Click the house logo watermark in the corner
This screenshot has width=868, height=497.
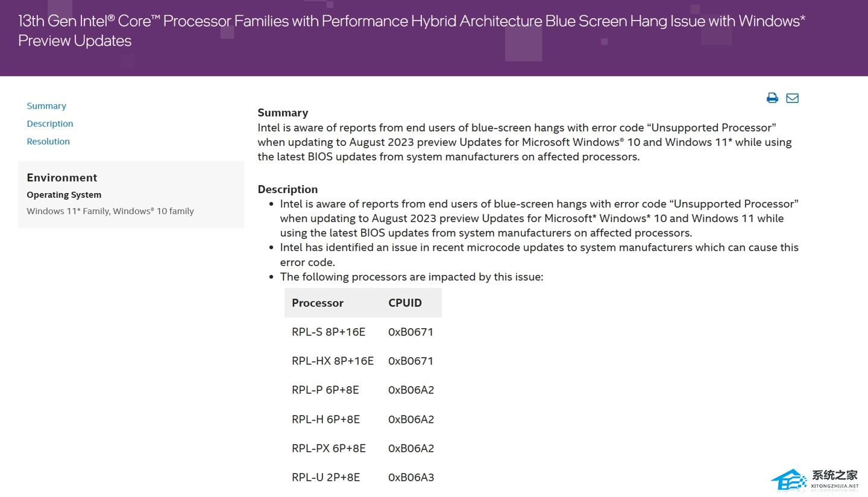(788, 480)
